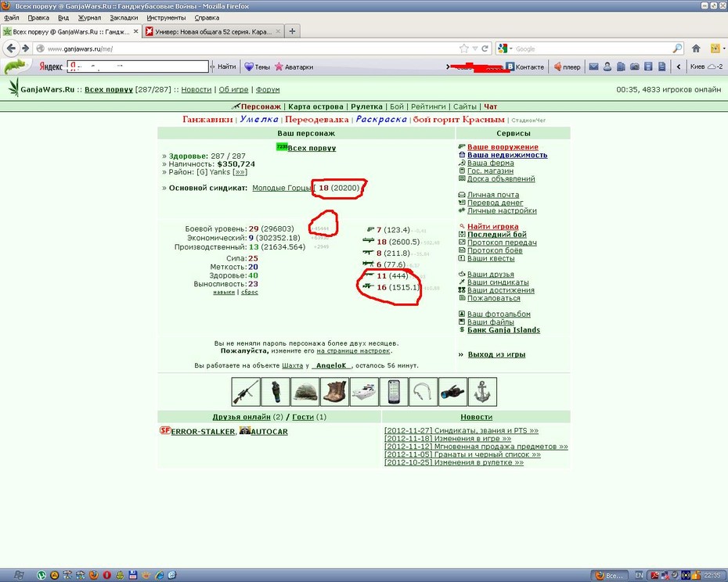
Task: Open Личная почта link
Action: pos(493,195)
